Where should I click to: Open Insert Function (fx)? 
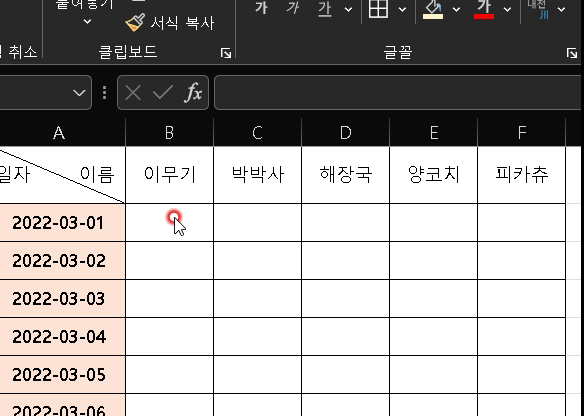pyautogui.click(x=193, y=92)
